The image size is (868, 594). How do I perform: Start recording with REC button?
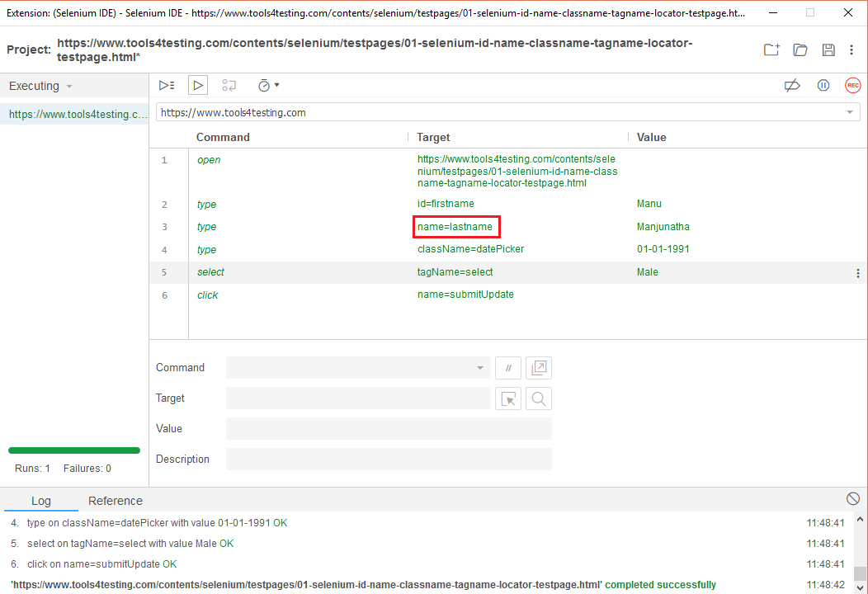853,85
